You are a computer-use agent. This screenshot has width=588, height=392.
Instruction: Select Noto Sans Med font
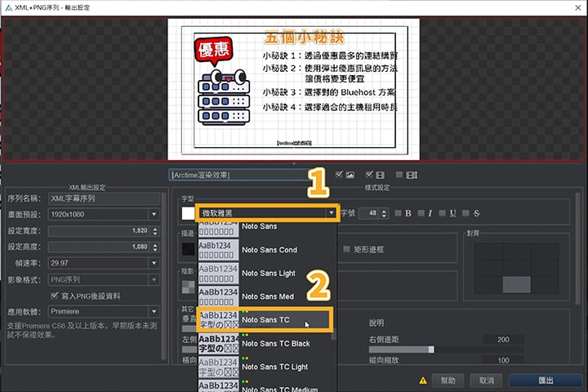[x=268, y=296]
